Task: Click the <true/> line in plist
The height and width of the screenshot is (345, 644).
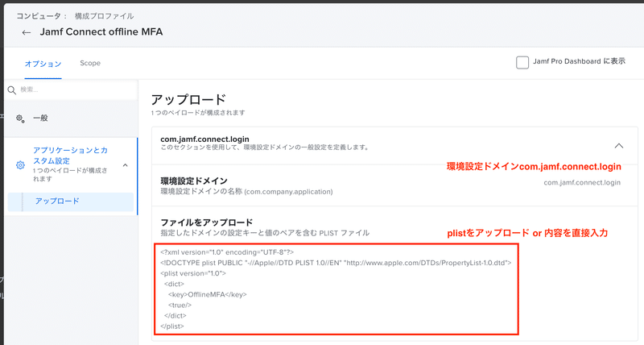Action: [180, 306]
